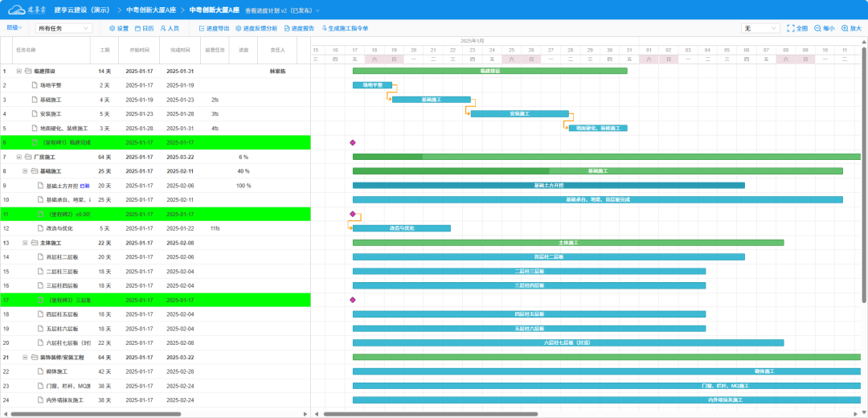Open the 层级 level dropdown

(14, 27)
